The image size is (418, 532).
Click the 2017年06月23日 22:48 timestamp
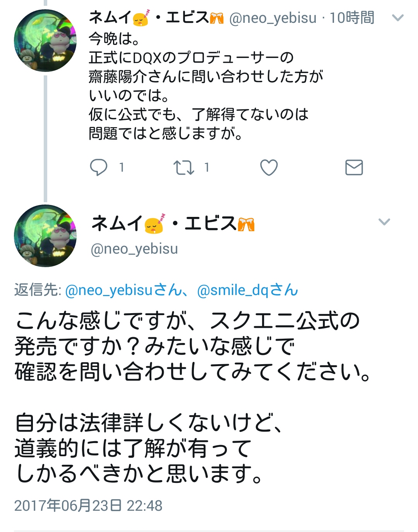tap(88, 505)
